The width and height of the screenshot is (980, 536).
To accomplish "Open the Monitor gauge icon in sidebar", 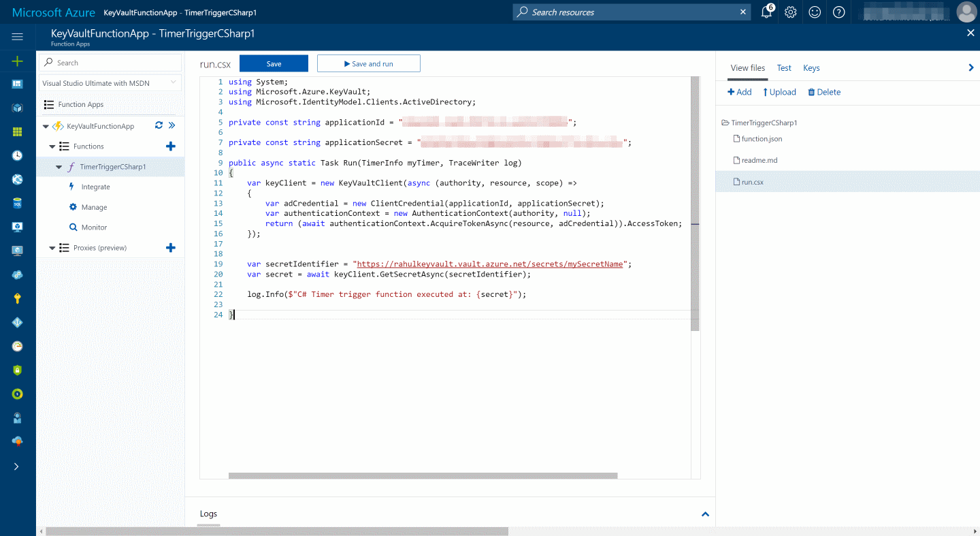I will 17,346.
